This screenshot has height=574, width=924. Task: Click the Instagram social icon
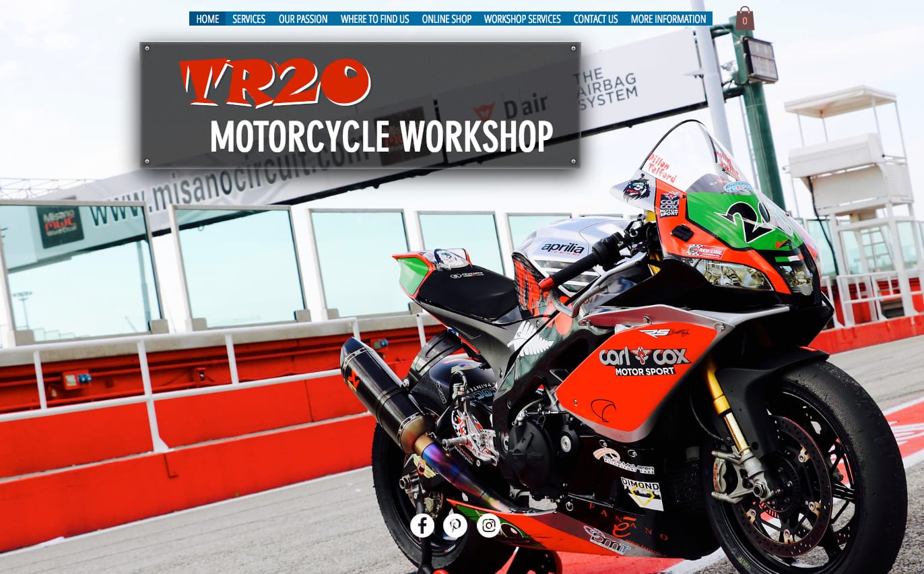tap(489, 525)
